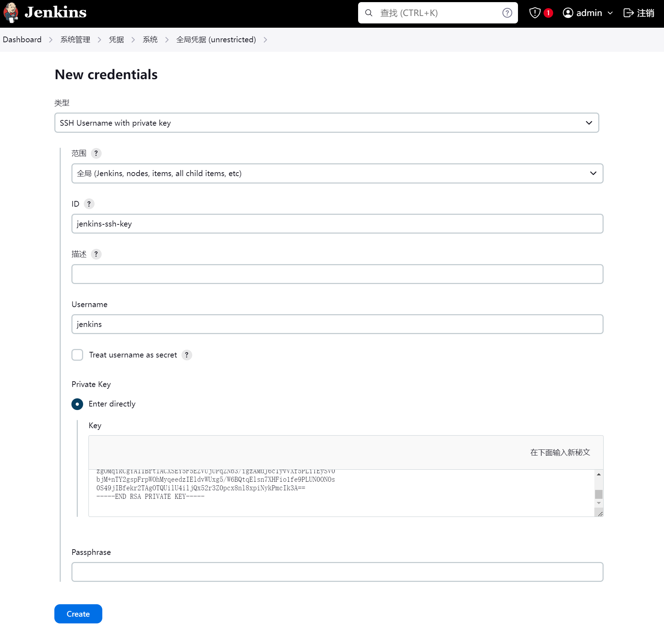
Task: Expand chevron after 系统 breadcrumb
Action: coord(167,40)
